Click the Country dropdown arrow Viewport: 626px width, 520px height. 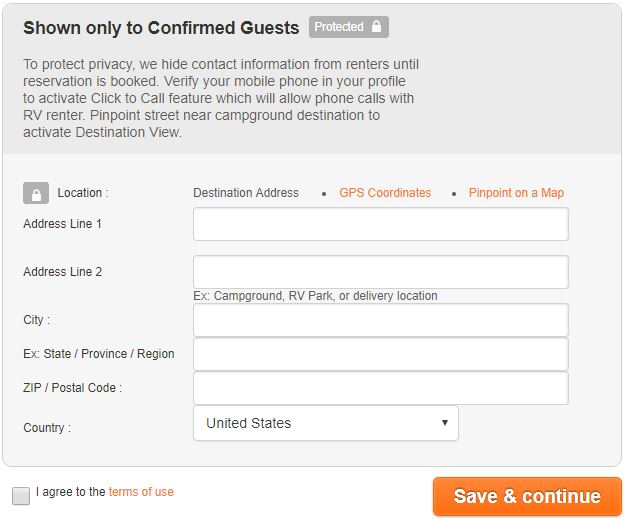[445, 423]
